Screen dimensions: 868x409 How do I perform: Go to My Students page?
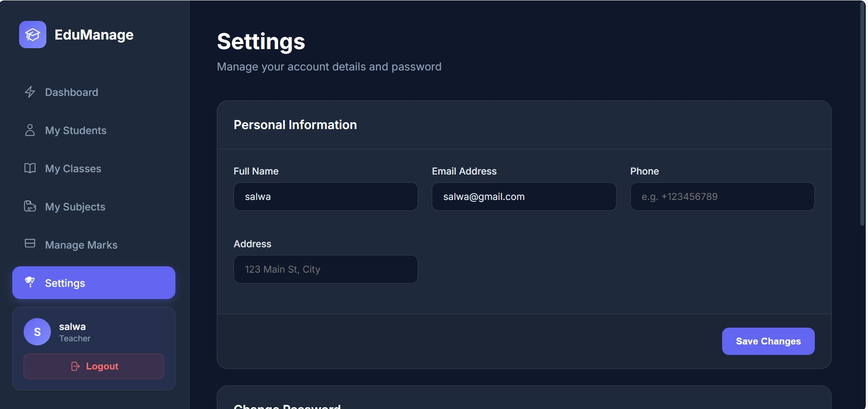pos(75,130)
